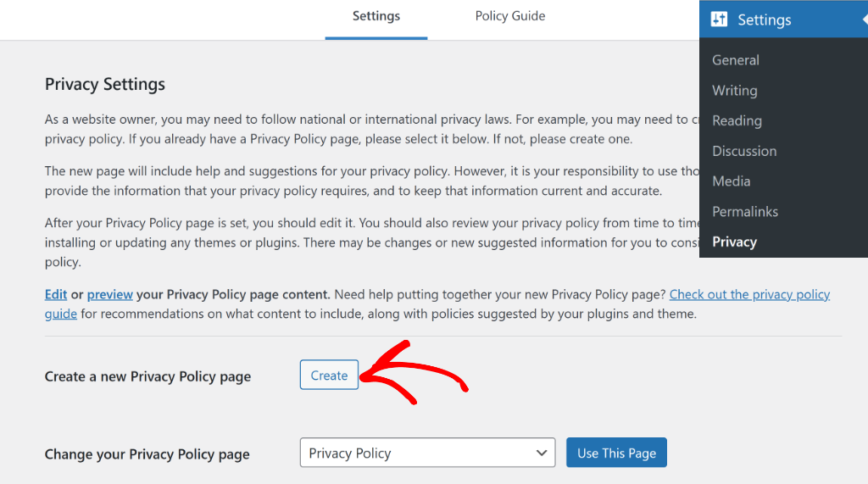Click the Settings header in admin sidebar
Viewport: 868px width, 484px height.
click(x=784, y=19)
